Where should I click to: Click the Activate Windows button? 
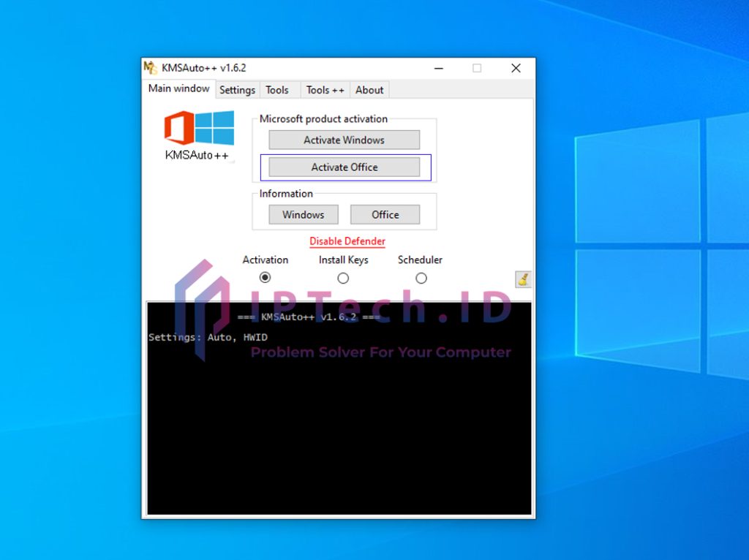(x=345, y=140)
